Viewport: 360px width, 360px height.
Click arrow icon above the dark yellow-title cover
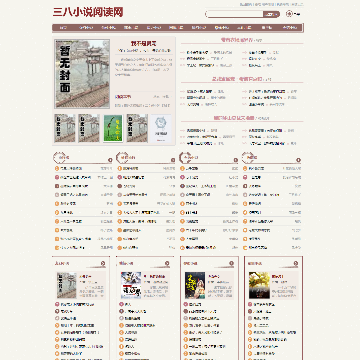(x=231, y=263)
